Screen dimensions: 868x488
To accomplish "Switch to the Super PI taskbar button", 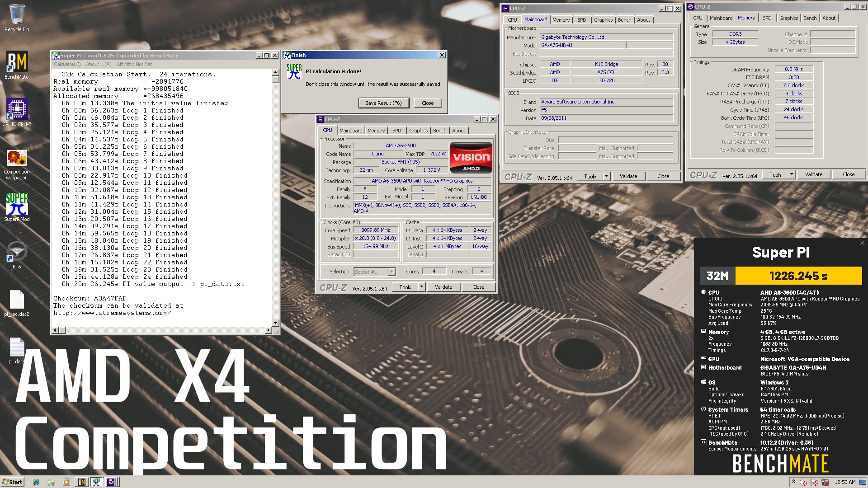I will tap(96, 482).
